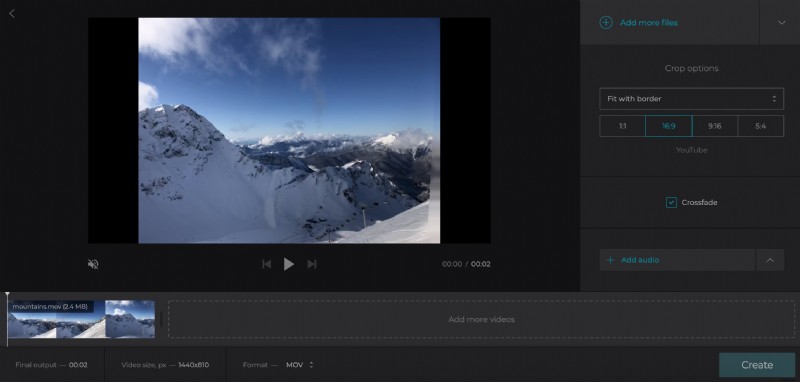Select the 5:4 aspect ratio

tap(760, 126)
